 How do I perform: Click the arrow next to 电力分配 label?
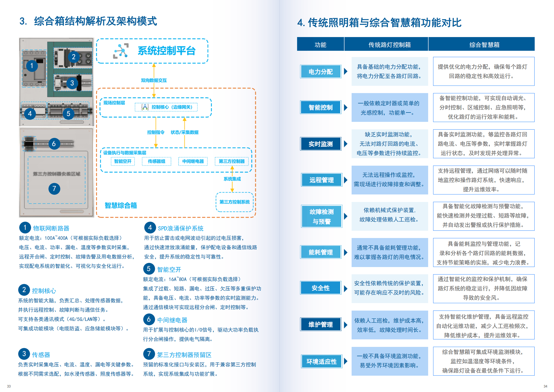point(346,71)
